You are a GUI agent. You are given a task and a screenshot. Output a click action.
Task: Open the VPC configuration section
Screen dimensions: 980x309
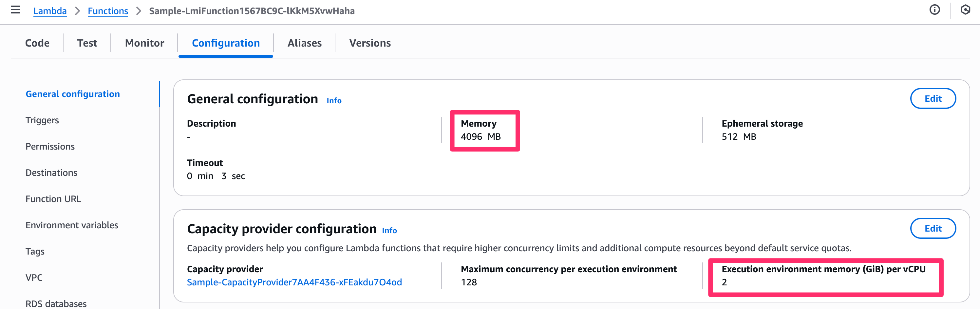click(x=34, y=278)
